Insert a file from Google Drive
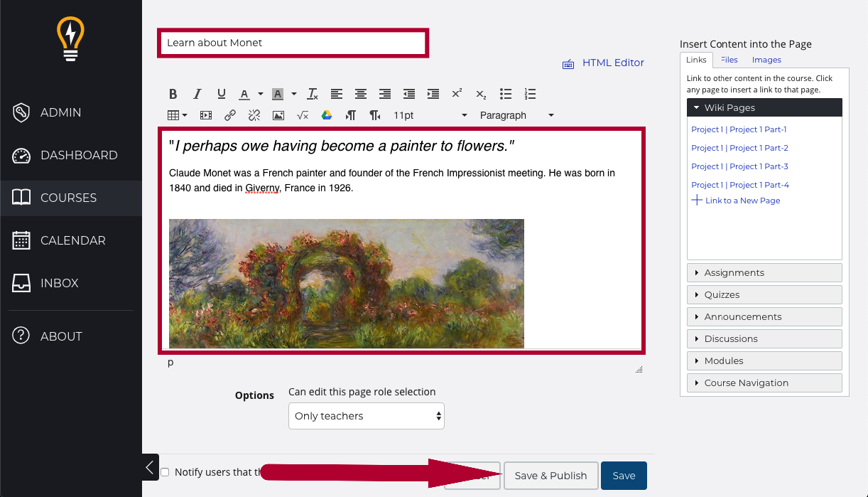The image size is (868, 497). coord(327,115)
